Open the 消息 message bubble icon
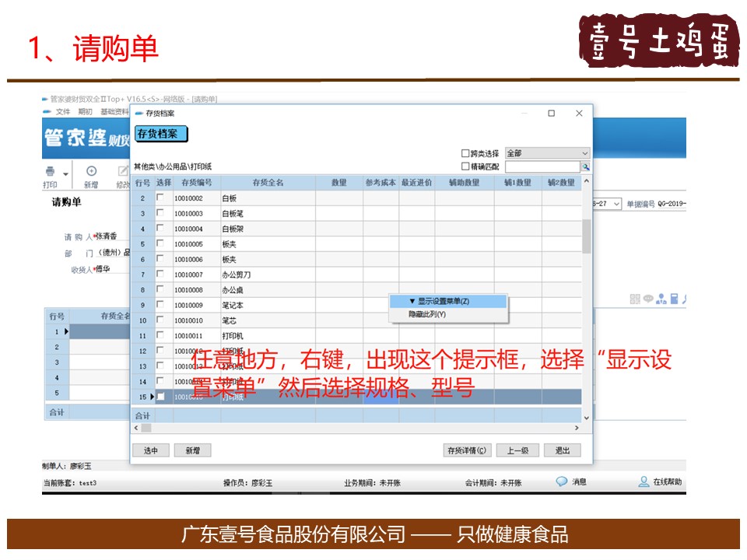747x560 pixels. pos(562,482)
